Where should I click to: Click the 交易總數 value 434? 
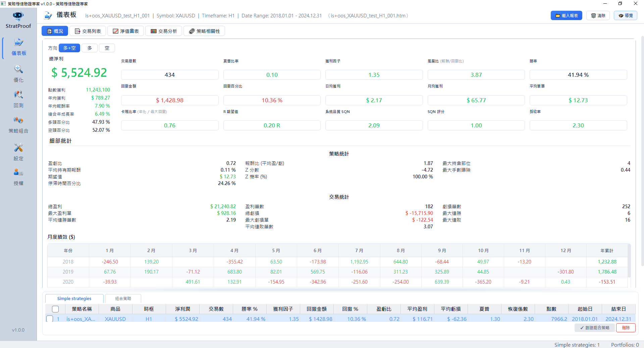coord(170,75)
